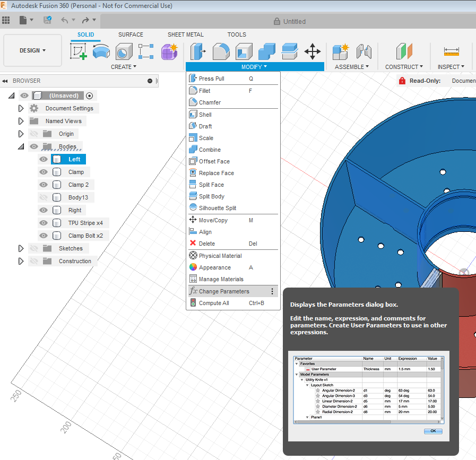Open the CONSTRUCT dropdown label
This screenshot has height=460, width=476.
[x=404, y=67]
